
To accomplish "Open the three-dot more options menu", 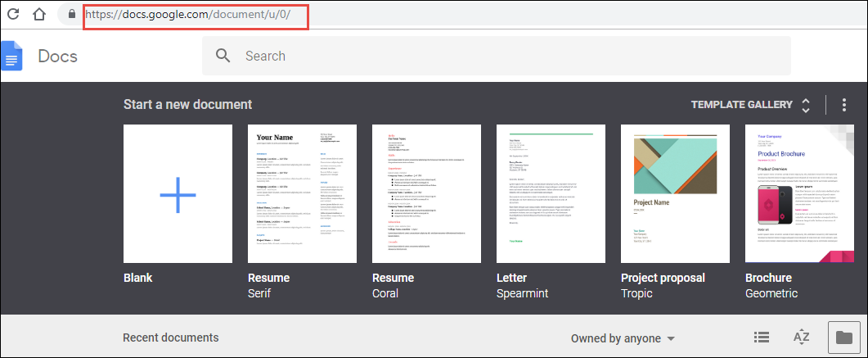I will tap(843, 105).
